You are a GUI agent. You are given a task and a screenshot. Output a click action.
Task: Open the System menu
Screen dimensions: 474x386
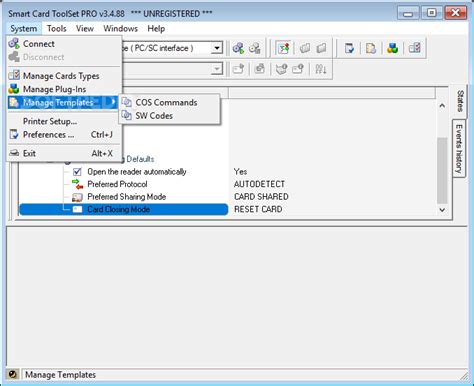[23, 29]
